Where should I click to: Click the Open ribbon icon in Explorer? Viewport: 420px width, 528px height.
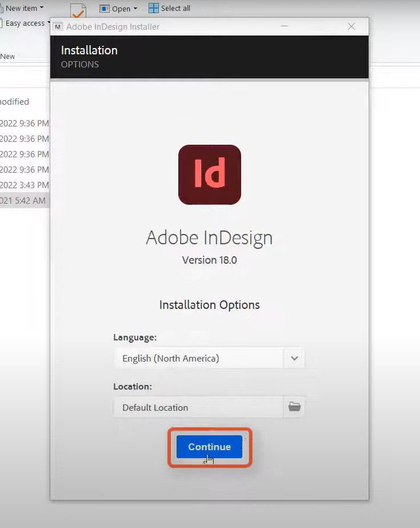pyautogui.click(x=104, y=9)
